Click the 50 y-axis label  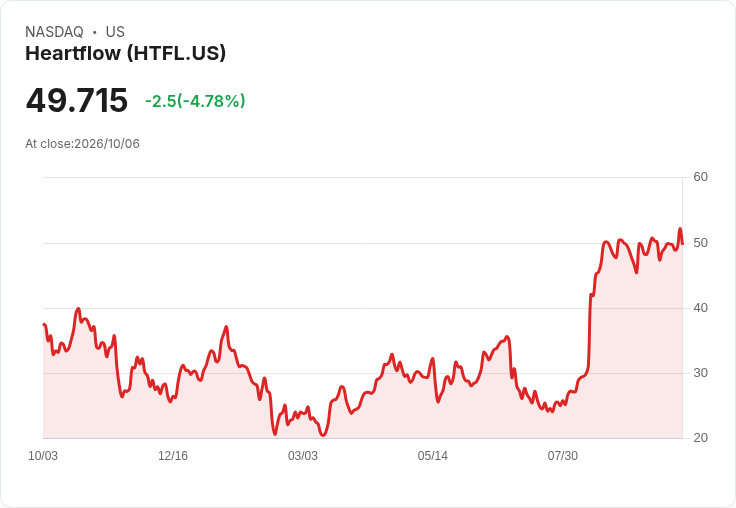(700, 243)
